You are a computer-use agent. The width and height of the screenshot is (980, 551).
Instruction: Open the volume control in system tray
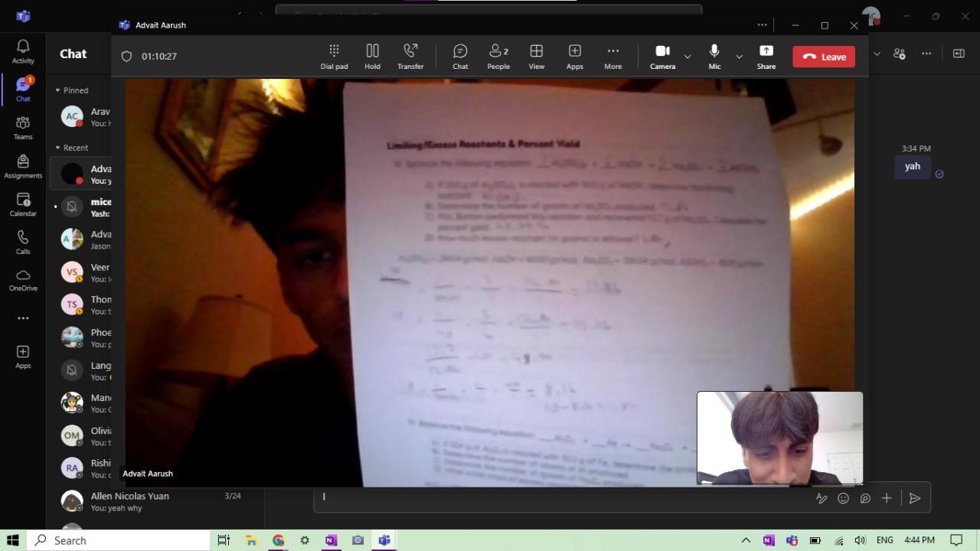(x=861, y=540)
